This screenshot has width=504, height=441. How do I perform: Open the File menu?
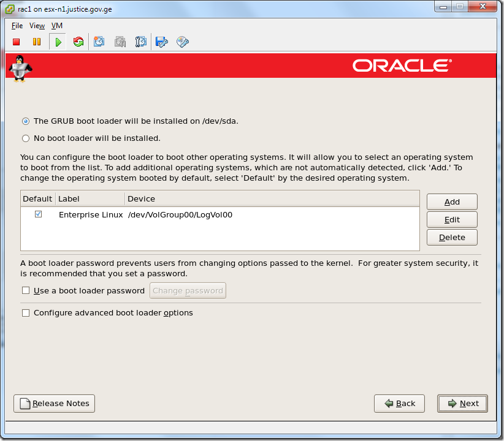[17, 26]
